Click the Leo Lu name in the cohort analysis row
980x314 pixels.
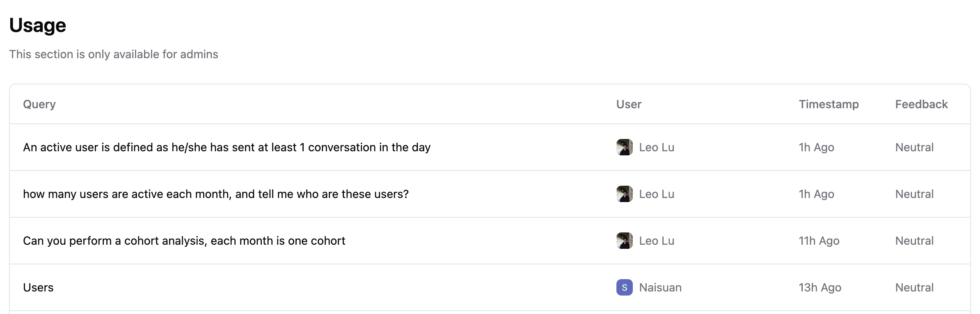click(657, 241)
